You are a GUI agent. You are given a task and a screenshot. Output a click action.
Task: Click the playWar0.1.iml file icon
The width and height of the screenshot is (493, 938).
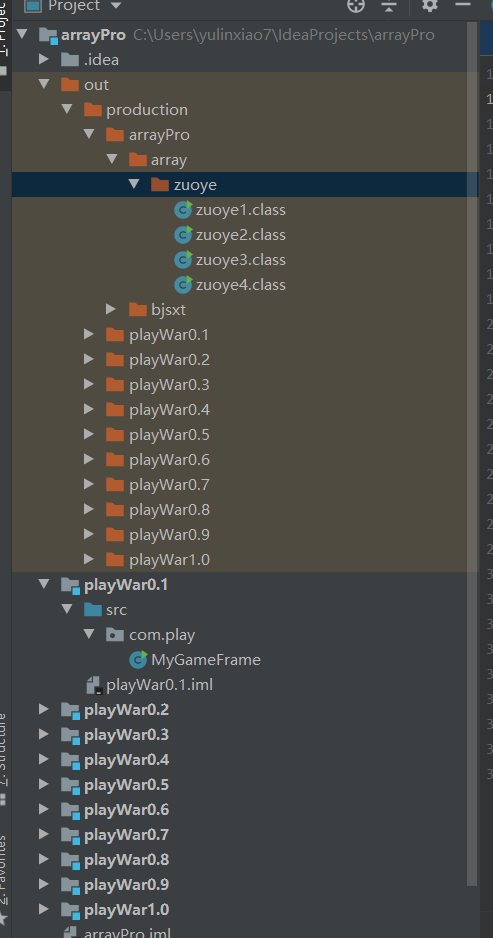pyautogui.click(x=94, y=685)
